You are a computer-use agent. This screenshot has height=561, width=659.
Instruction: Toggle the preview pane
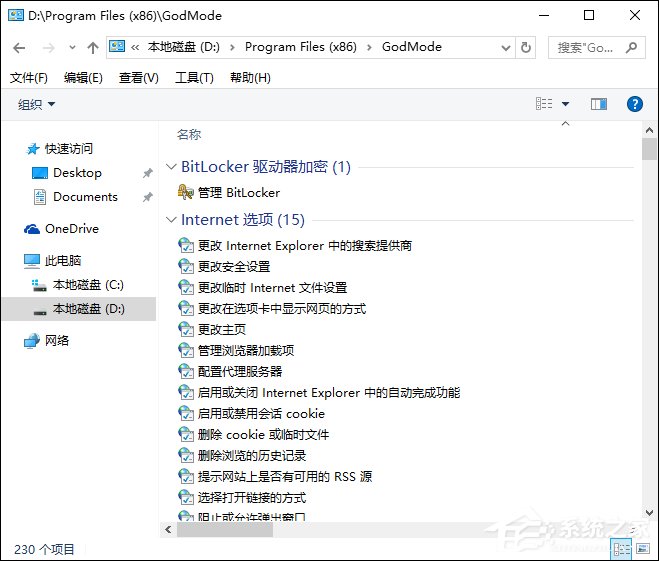[x=598, y=104]
